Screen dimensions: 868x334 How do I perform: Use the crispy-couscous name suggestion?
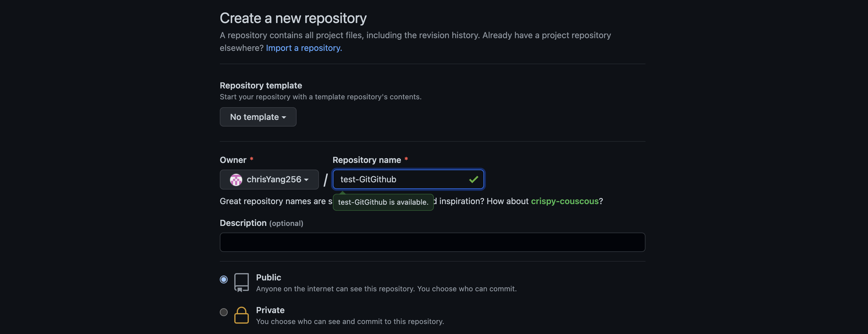564,201
